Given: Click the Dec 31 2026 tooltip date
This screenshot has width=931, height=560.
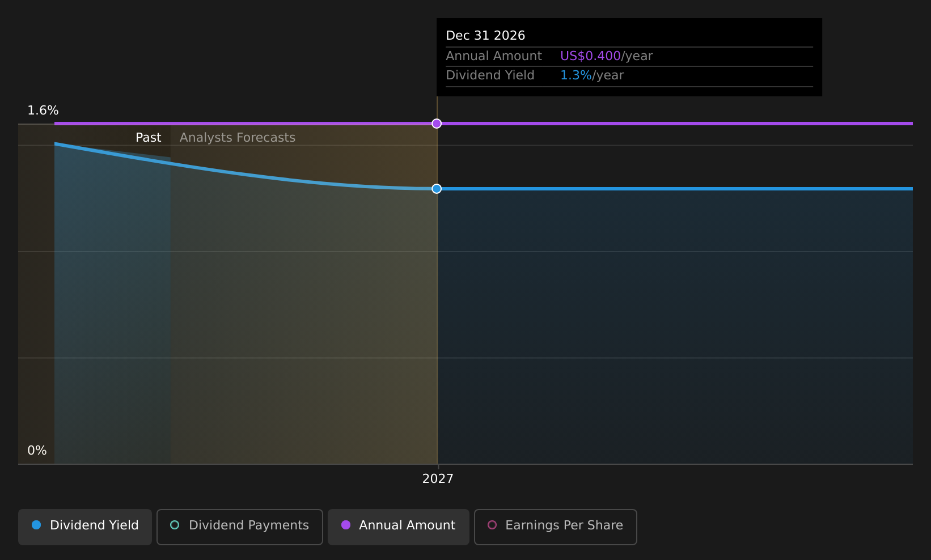Looking at the screenshot, I should pos(485,36).
